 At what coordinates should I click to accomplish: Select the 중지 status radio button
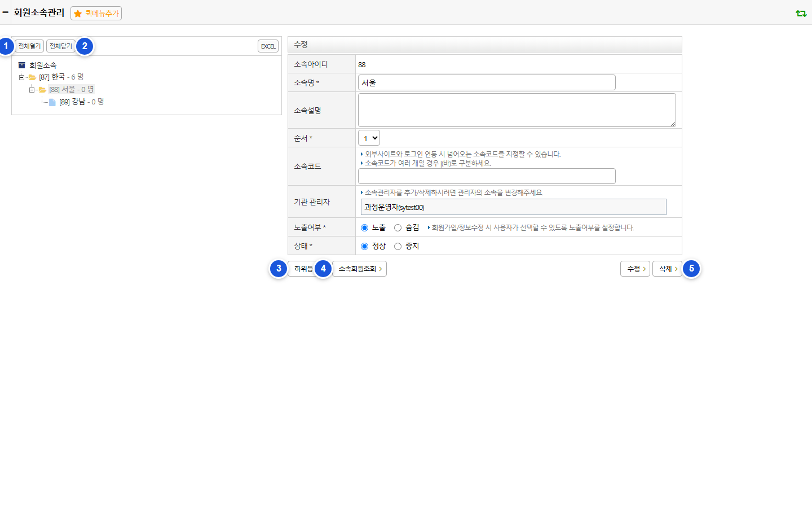coord(398,246)
